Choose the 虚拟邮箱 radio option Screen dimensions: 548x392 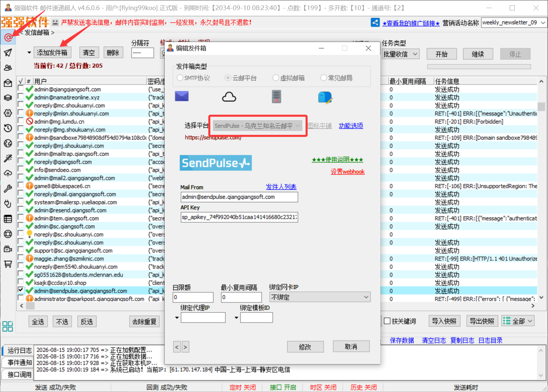tap(276, 78)
